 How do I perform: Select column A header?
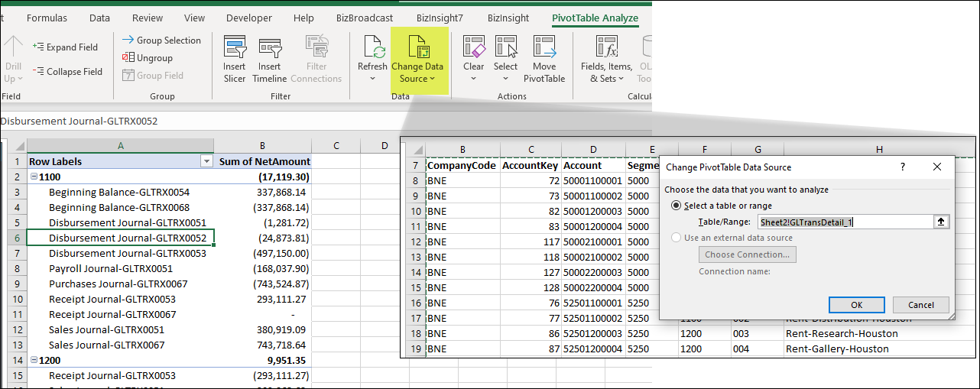tap(121, 146)
